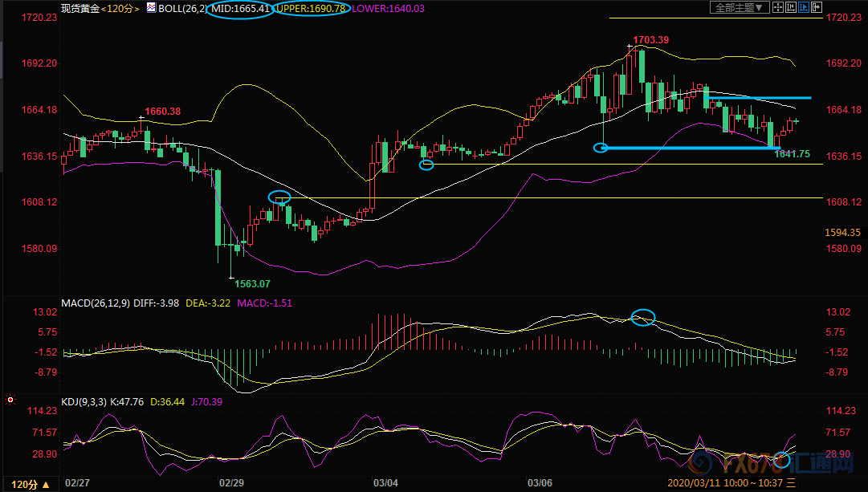Viewport: 868px width, 492px height.
Task: Click the UPPER:1690.78 value
Action: (311, 8)
